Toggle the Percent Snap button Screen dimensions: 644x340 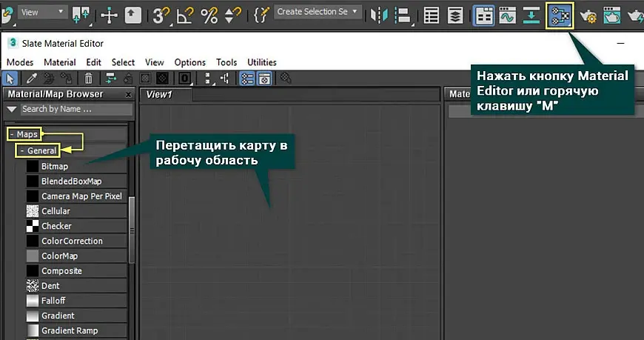(209, 16)
